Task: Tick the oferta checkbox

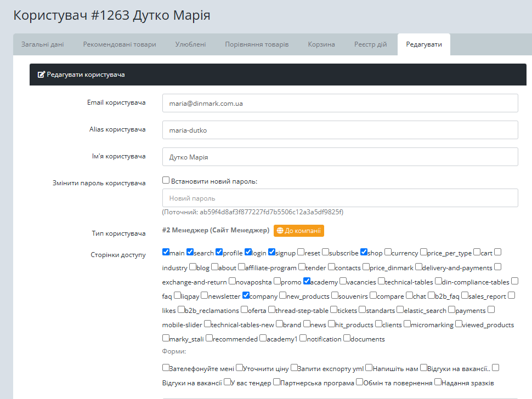Action: (x=245, y=310)
